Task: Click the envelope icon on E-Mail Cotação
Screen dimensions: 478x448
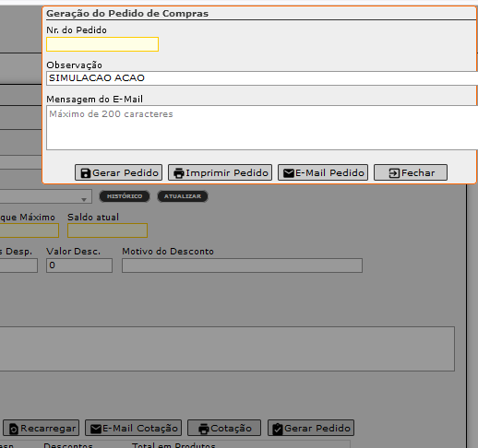Action: pyautogui.click(x=96, y=429)
